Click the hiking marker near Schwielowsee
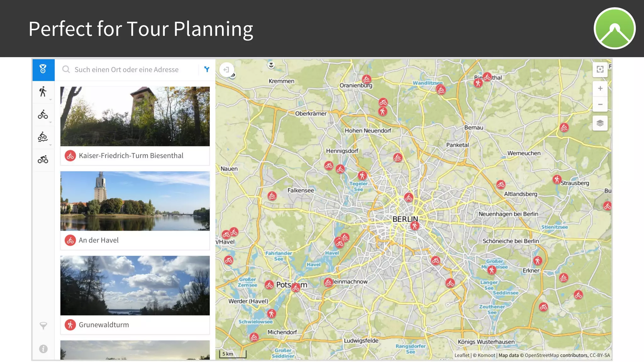 coord(271,313)
